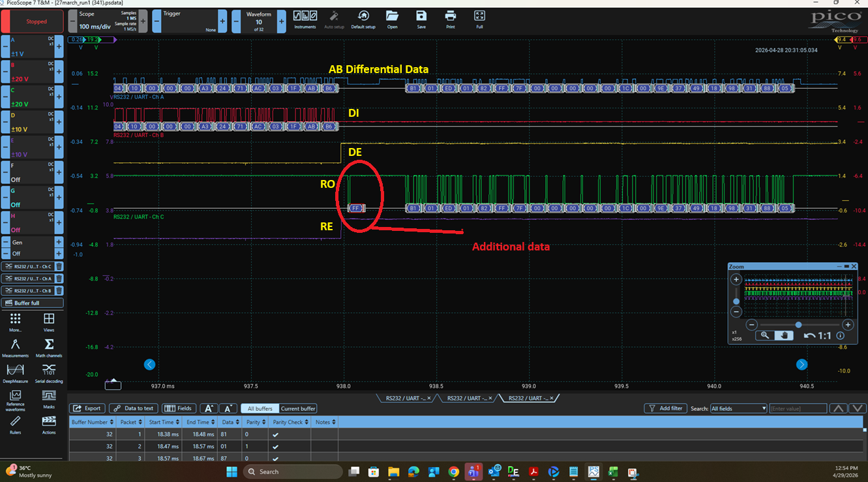
Task: Click the Add filter button
Action: click(665, 408)
